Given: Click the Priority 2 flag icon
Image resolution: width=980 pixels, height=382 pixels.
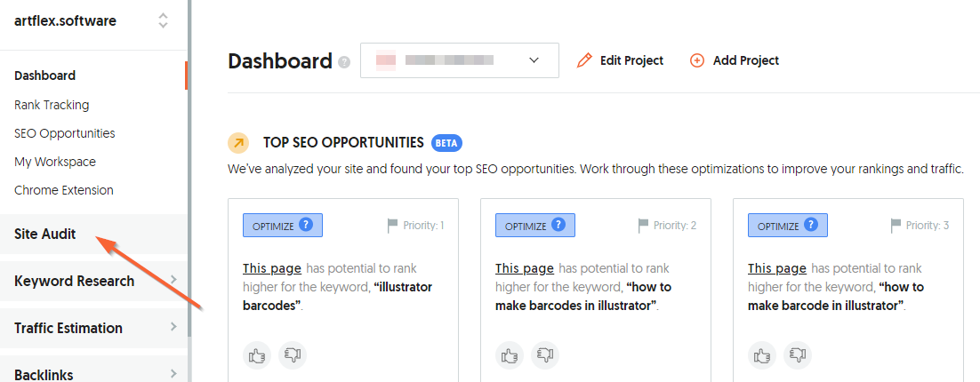Looking at the screenshot, I should [x=643, y=226].
